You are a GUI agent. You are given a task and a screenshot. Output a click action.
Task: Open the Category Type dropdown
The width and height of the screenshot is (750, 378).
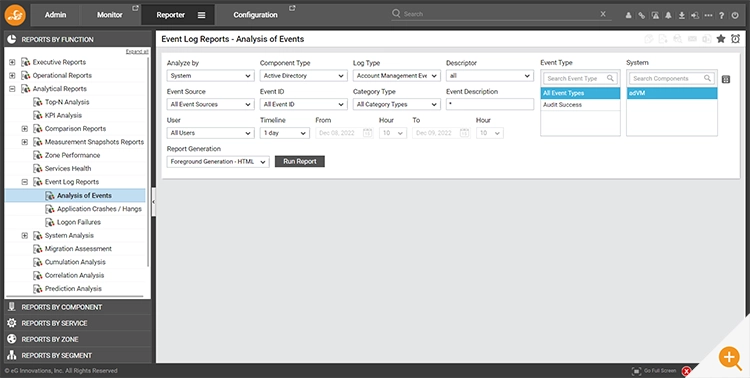click(x=397, y=104)
